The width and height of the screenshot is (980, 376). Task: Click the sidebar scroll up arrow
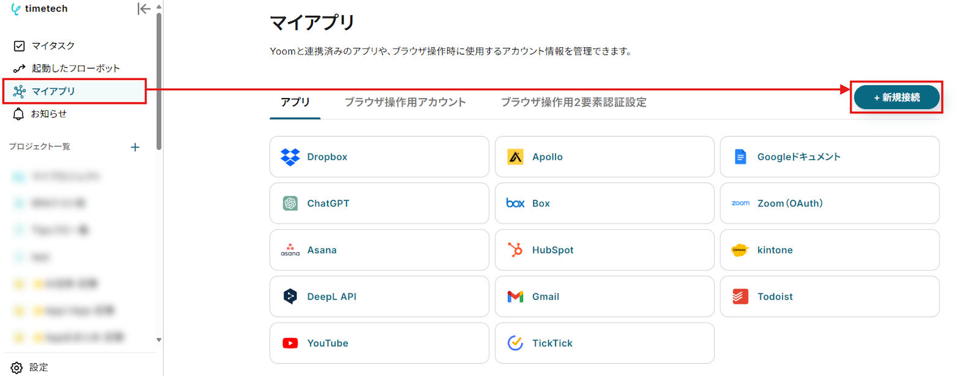pos(159,7)
